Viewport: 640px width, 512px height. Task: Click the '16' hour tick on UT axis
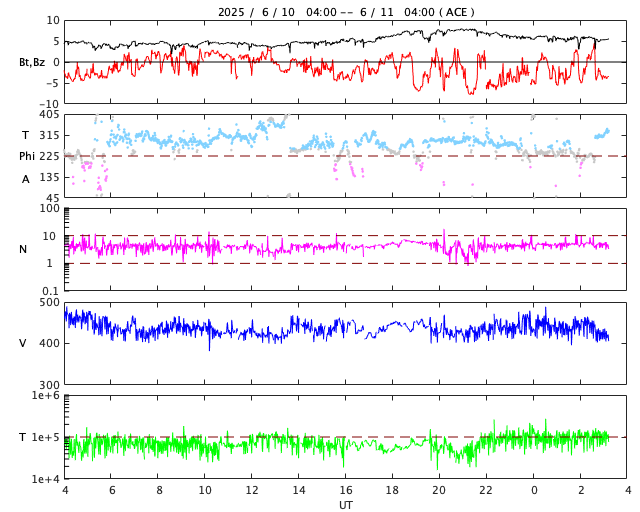(346, 490)
